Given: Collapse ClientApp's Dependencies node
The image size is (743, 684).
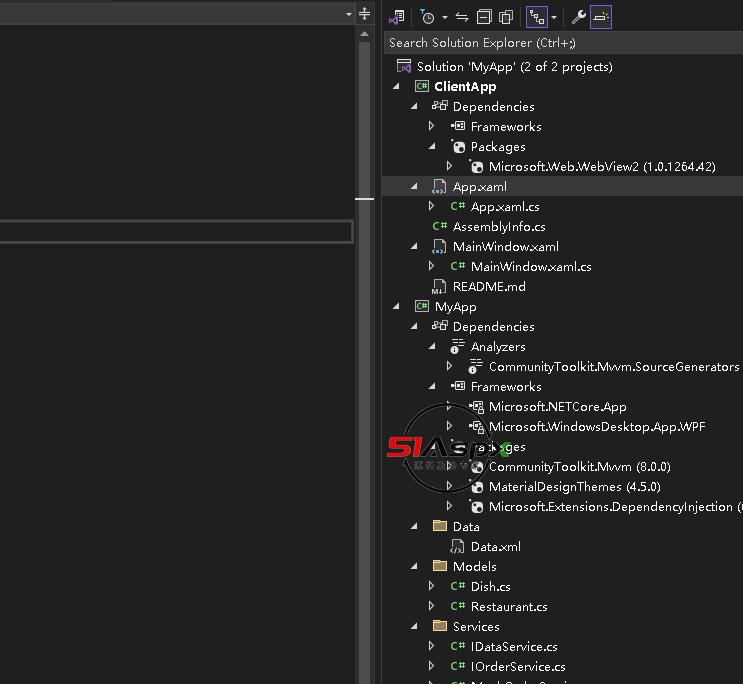Looking at the screenshot, I should point(414,106).
